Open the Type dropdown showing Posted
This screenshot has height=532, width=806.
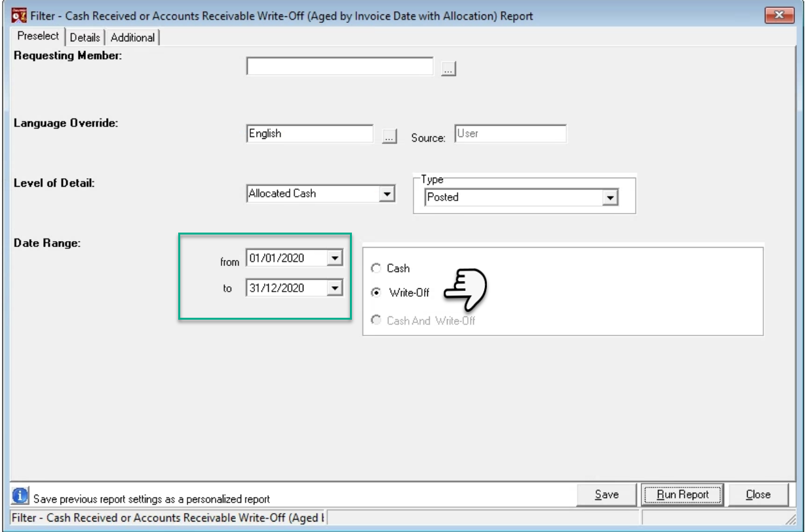(x=611, y=197)
